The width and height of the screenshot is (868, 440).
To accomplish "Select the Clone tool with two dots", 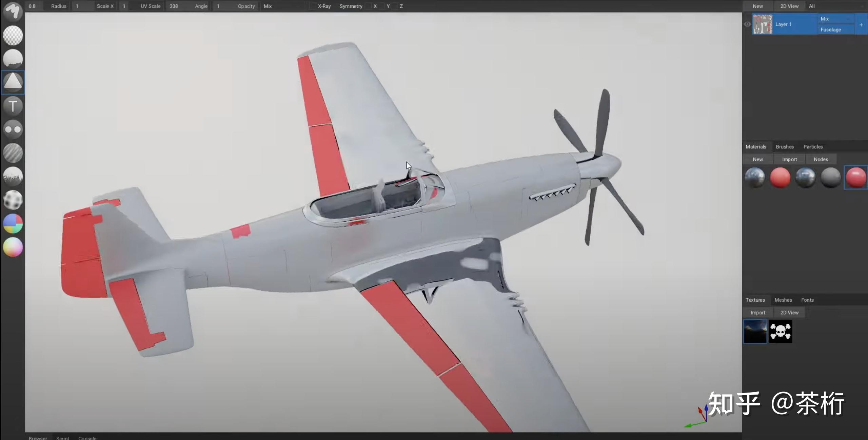I will (13, 129).
